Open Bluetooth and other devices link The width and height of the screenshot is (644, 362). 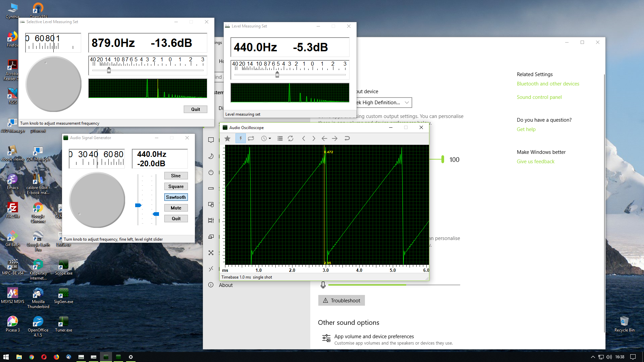[548, 84]
